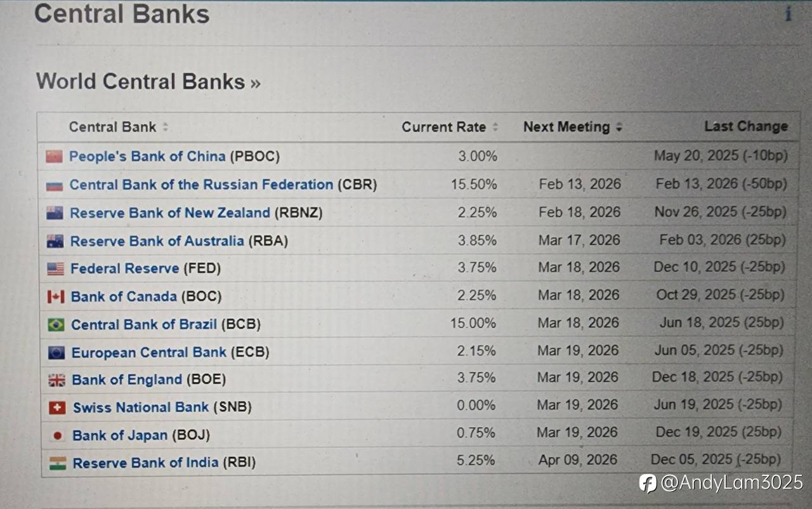The height and width of the screenshot is (509, 812).
Task: Click the Central Banks page heading
Action: pos(122,14)
